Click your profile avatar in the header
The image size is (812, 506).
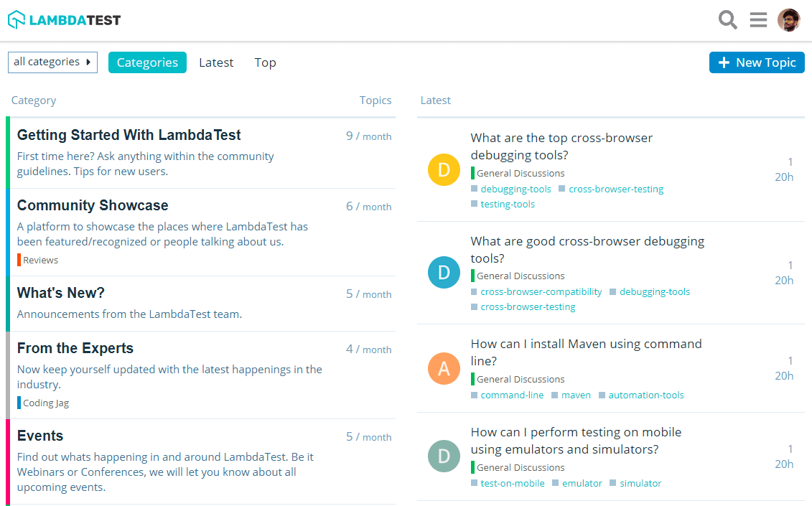[x=788, y=20]
